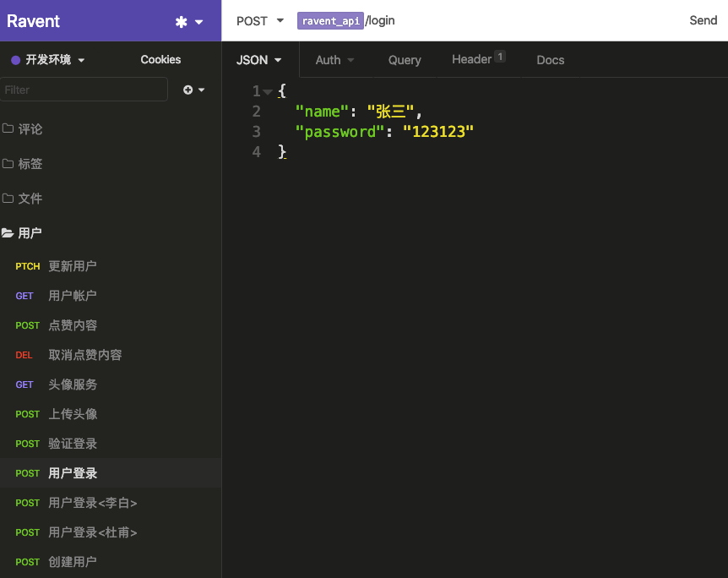The image size is (728, 578).
Task: Select the GET 头像服务 request
Action: (x=111, y=384)
